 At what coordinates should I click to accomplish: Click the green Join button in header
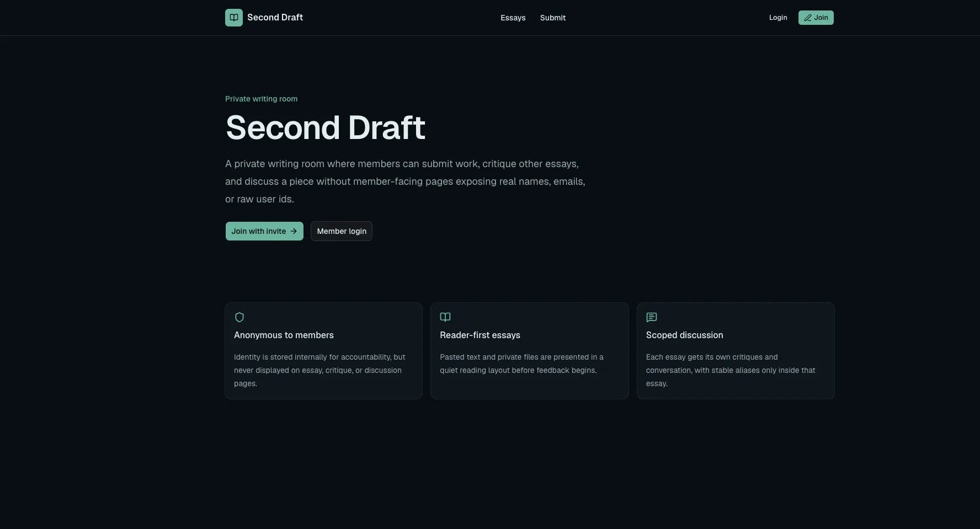816,18
